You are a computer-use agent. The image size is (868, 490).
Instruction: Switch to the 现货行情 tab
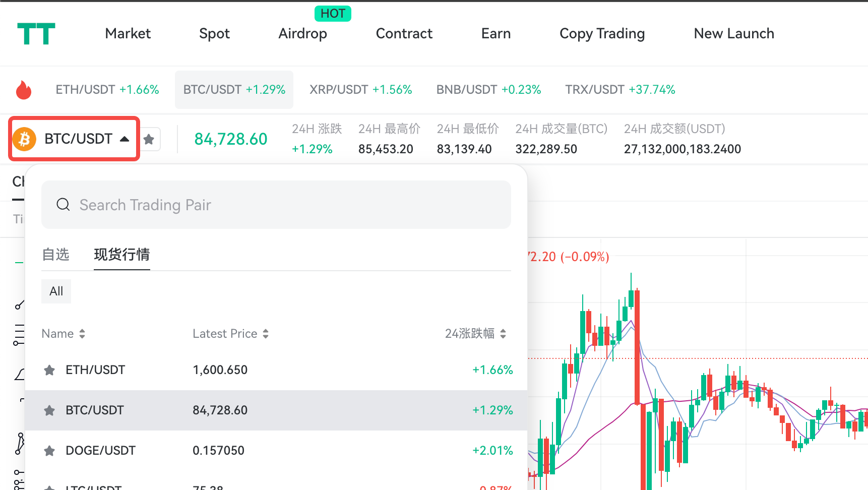click(121, 255)
